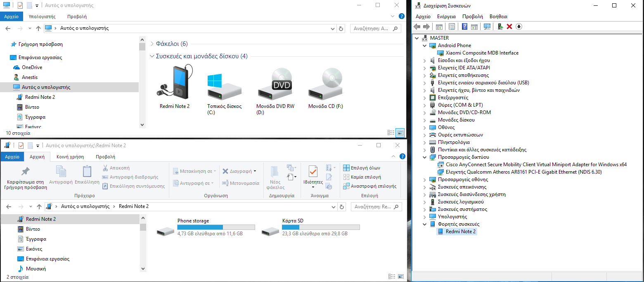This screenshot has width=644, height=282.
Task: Click the red X uninstall device icon
Action: coord(509,26)
